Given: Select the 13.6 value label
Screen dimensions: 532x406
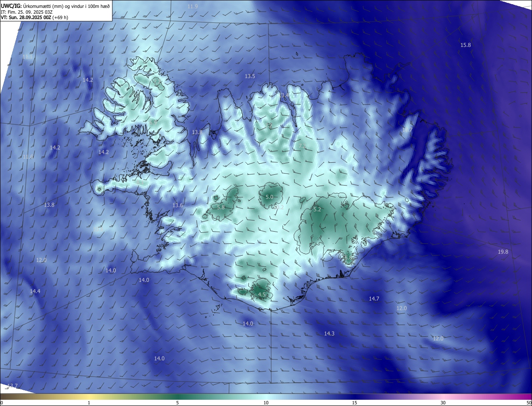Looking at the screenshot, I should point(177,205).
